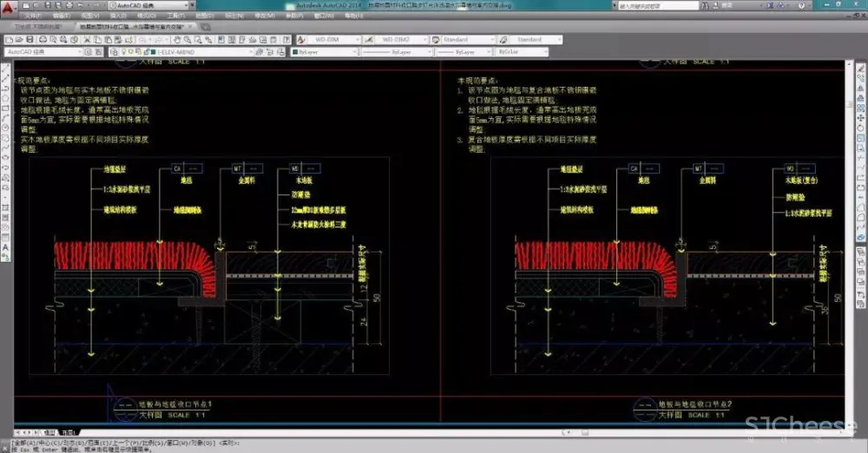This screenshot has height=453, width=868.
Task: Click the keyword search input field
Action: 660,6
